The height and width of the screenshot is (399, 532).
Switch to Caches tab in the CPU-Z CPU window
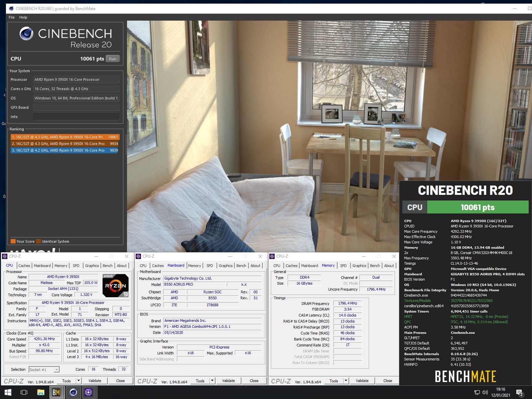[x=24, y=266]
